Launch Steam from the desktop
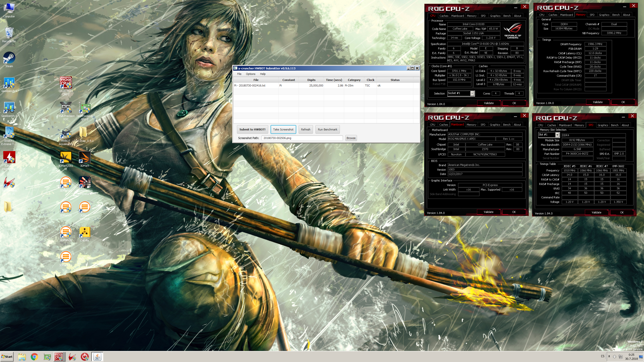644x362 pixels. click(x=9, y=60)
